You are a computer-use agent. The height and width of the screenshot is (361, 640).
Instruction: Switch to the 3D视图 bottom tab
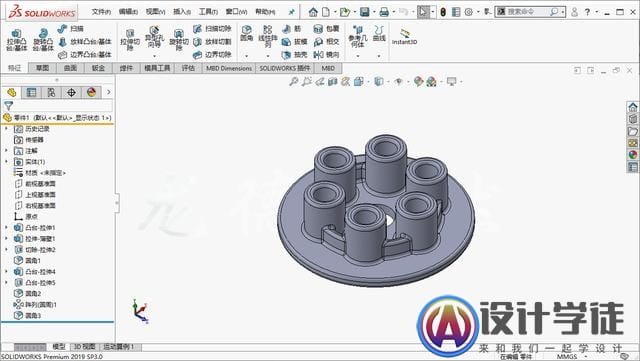(84, 347)
